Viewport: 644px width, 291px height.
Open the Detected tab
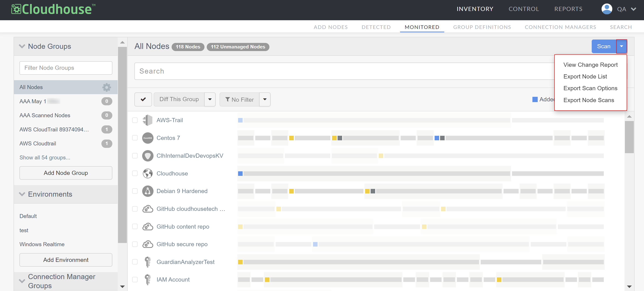point(376,27)
